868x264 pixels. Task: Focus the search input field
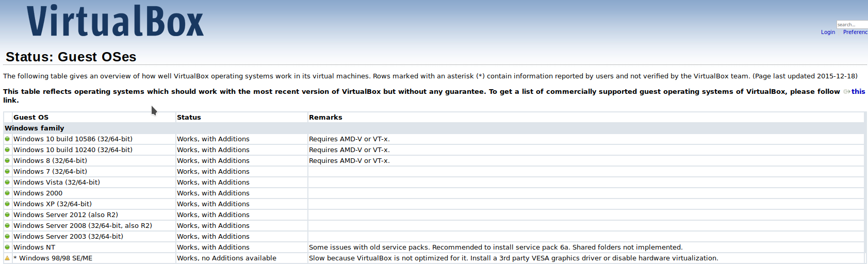click(x=852, y=24)
